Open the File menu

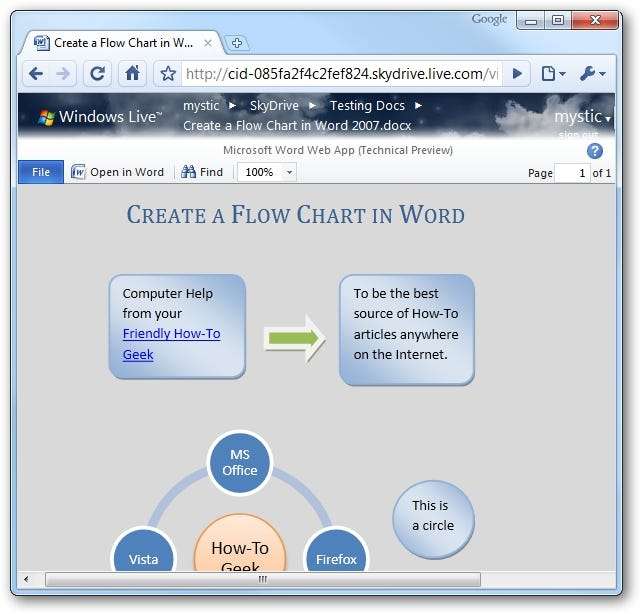pos(41,172)
